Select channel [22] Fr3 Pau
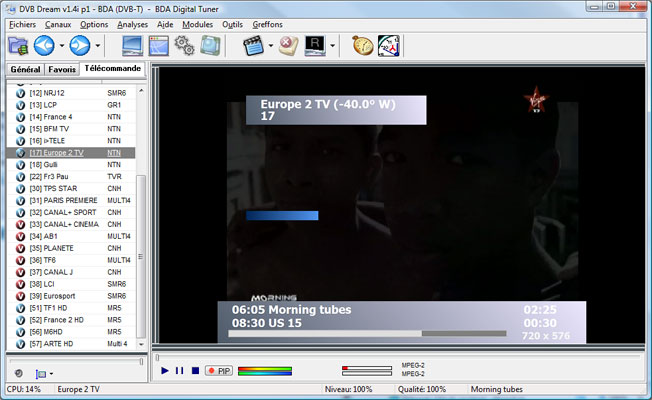The width and height of the screenshot is (652, 400). [71, 177]
